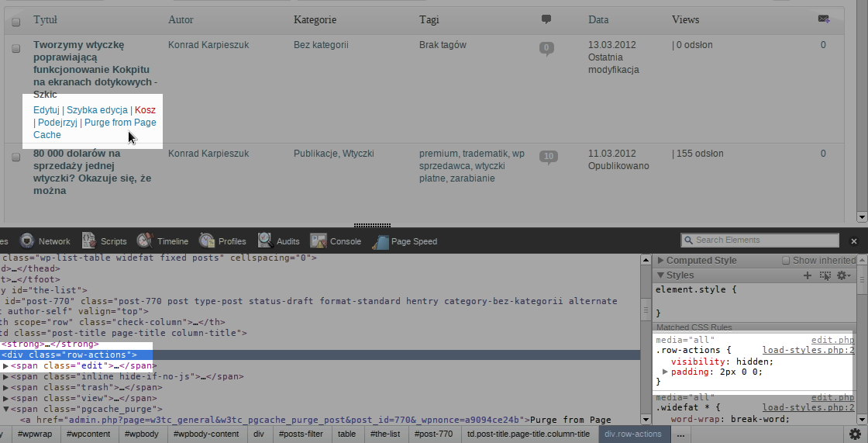868x443 pixels.
Task: Open the Page Speed panel
Action: (x=405, y=241)
